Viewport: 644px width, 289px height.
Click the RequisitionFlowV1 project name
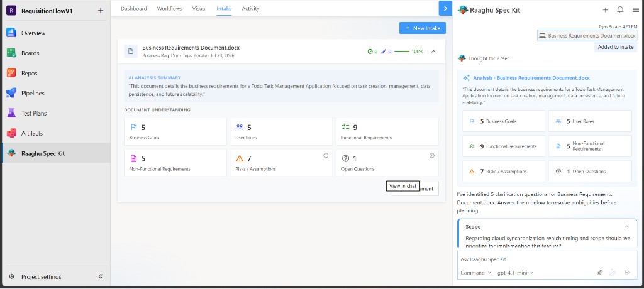pyautogui.click(x=47, y=11)
